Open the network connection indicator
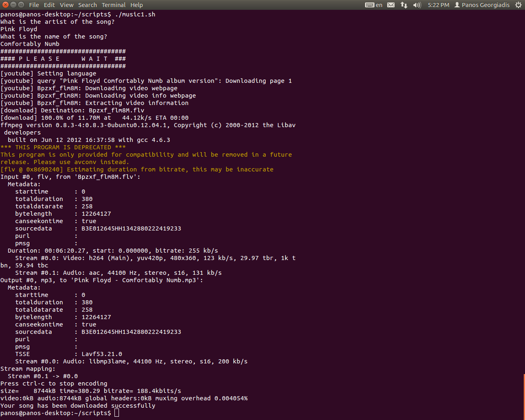 pyautogui.click(x=404, y=5)
